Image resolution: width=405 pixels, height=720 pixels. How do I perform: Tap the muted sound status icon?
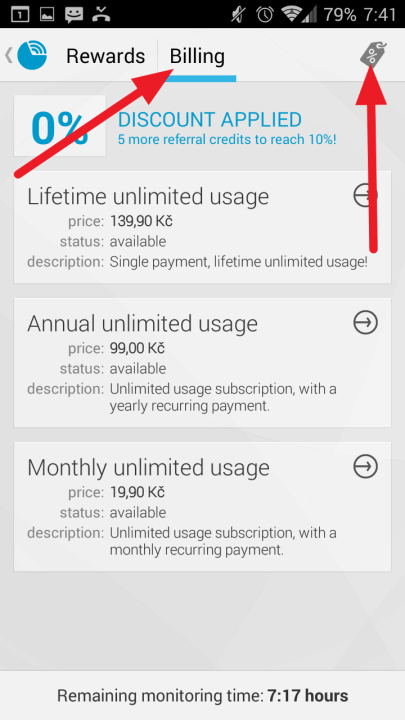pyautogui.click(x=239, y=14)
